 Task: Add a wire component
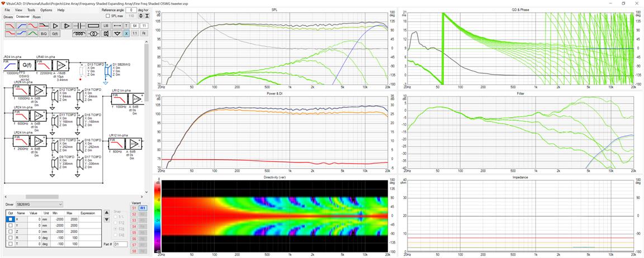[117, 26]
